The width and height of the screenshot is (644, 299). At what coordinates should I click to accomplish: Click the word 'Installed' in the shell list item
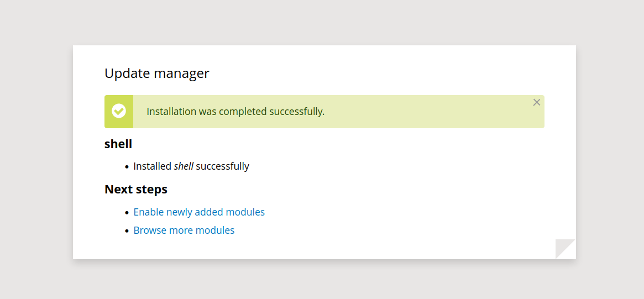(x=152, y=166)
